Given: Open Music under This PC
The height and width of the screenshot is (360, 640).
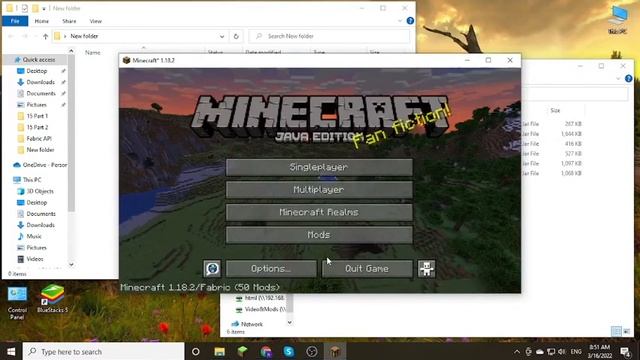Looking at the screenshot, I should [34, 236].
